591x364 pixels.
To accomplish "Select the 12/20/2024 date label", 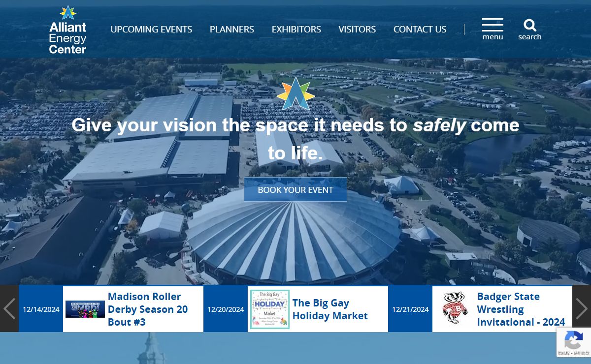I will click(226, 309).
